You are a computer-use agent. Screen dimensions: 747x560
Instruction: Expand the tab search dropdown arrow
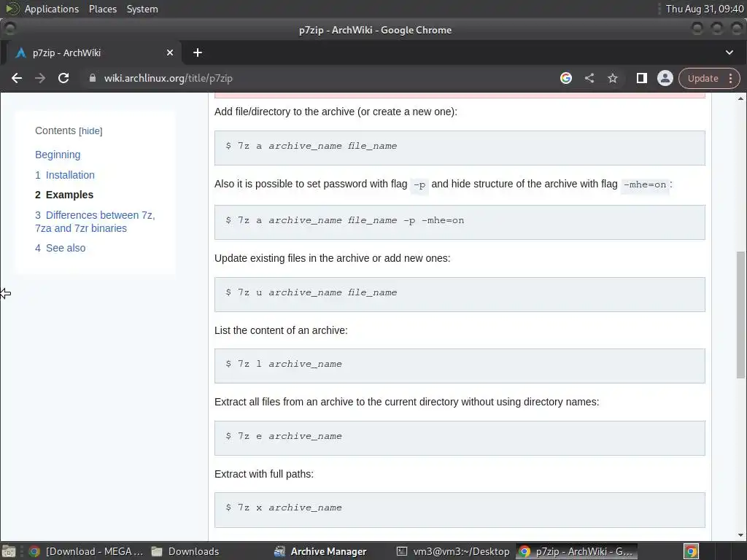coord(729,52)
